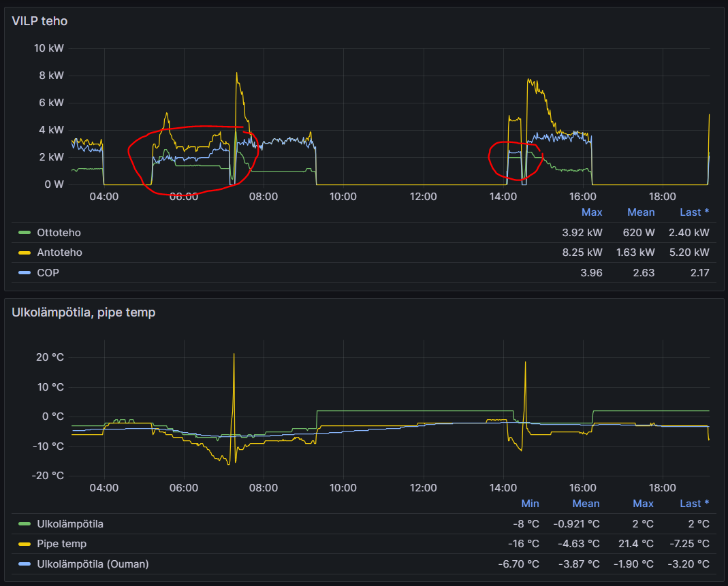
Task: Click the tallest Pipe temp spike above 20 °C
Action: pyautogui.click(x=234, y=355)
